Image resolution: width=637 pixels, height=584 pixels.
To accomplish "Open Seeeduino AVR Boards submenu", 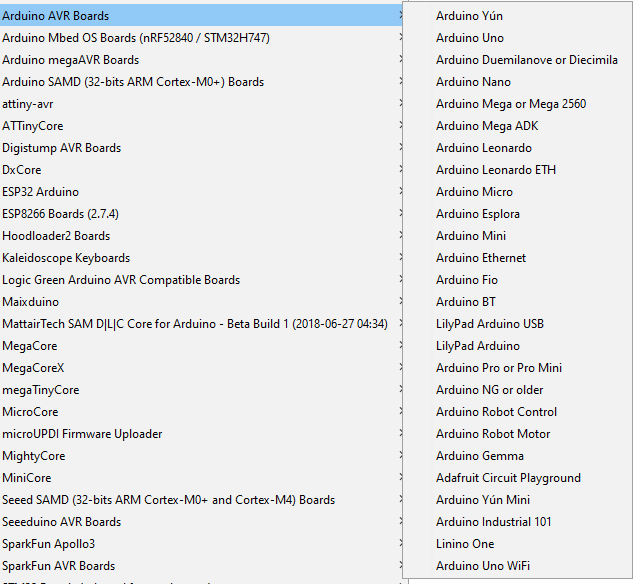I will (x=202, y=521).
